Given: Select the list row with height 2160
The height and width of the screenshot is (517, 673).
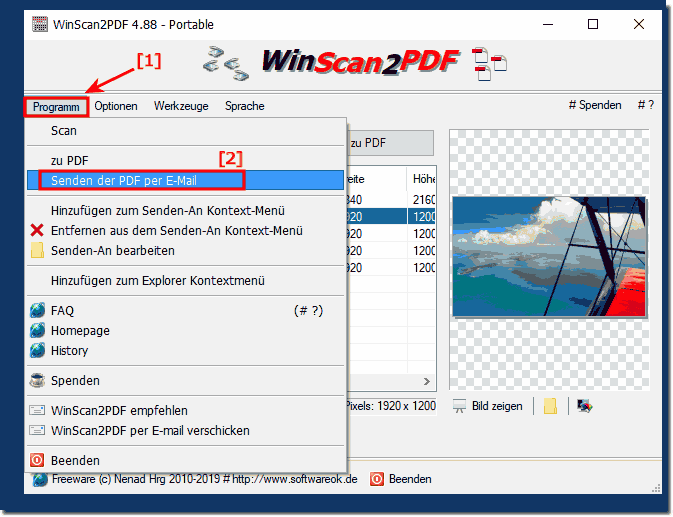Looking at the screenshot, I should pyautogui.click(x=391, y=200).
